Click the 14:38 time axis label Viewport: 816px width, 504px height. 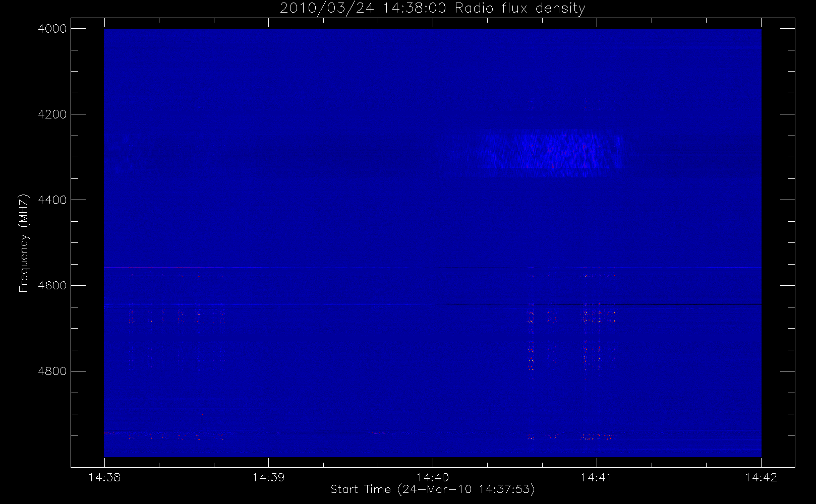(104, 477)
